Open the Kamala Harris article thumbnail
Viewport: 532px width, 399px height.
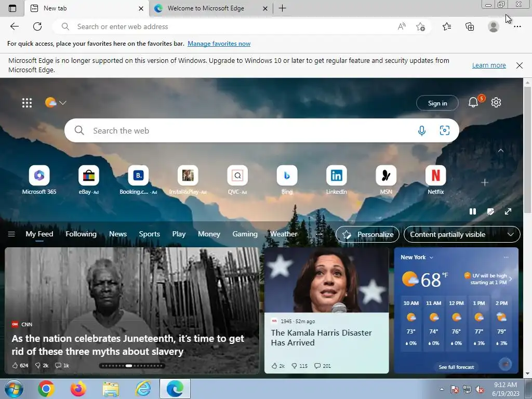[326, 280]
